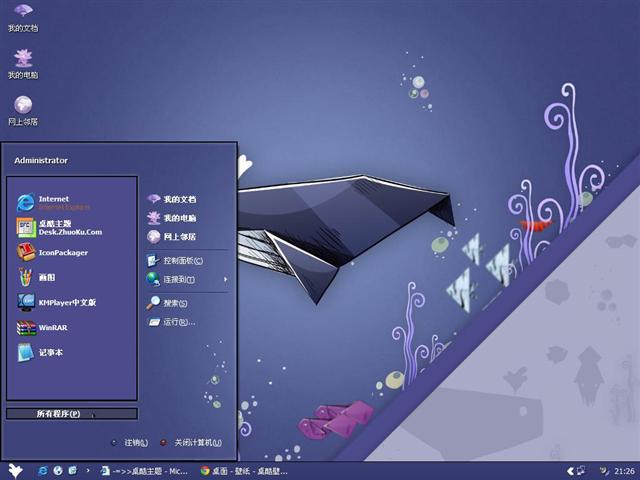The width and height of the screenshot is (640, 480).
Task: Switch to 桌面 - 壁纸 Chrome taskbar window
Action: coord(244,471)
